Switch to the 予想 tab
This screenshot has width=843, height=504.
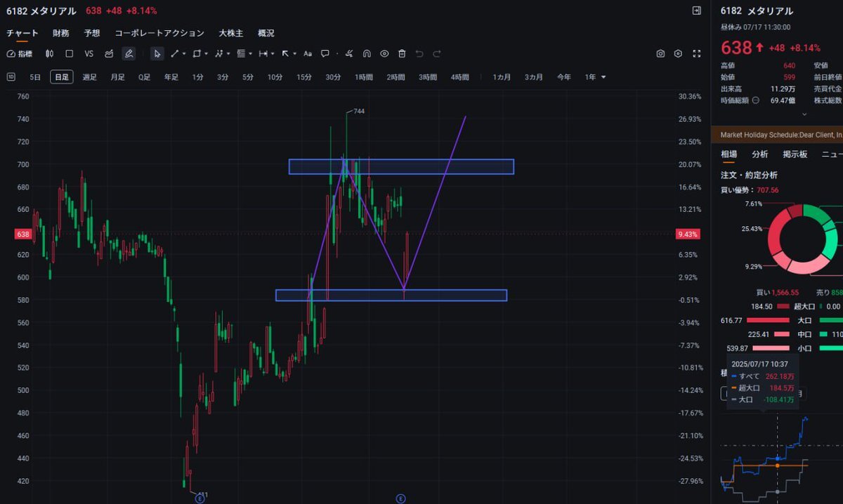(92, 33)
